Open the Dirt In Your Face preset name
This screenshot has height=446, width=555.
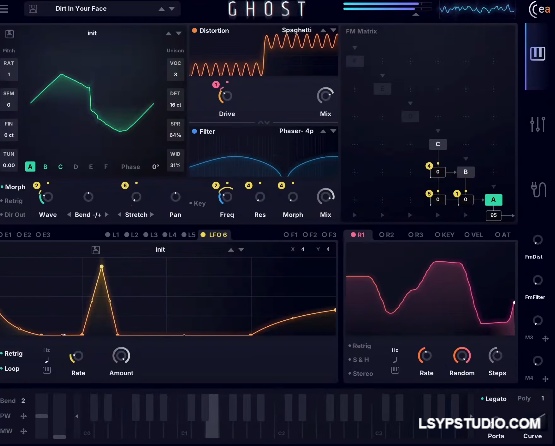(81, 9)
